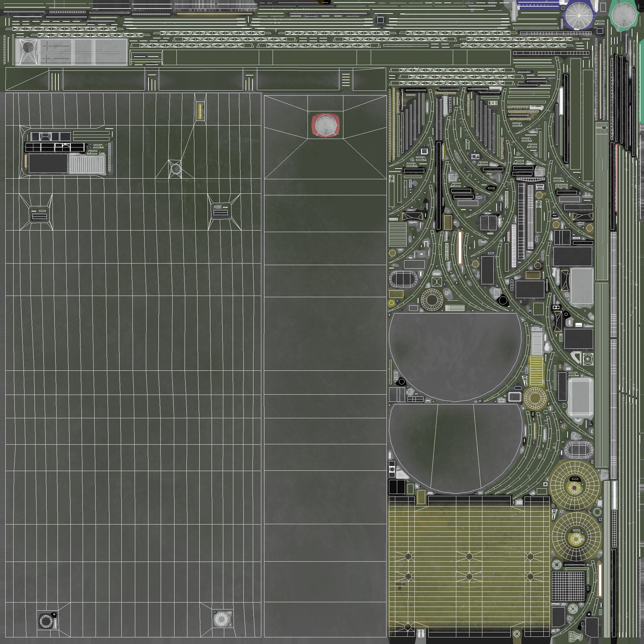
Task: Click the dark ring fitting bottom-left corner
Action: coord(46,621)
